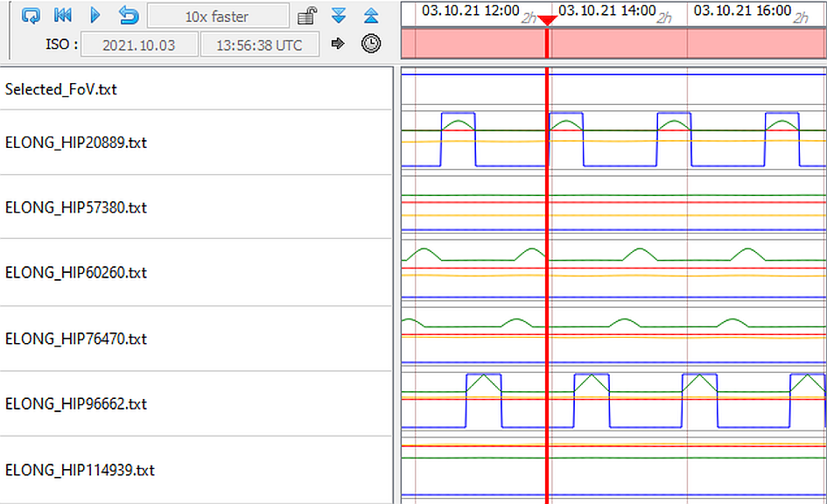The width and height of the screenshot is (827, 504).
Task: Edit the time field 13:56:38 UTC
Action: point(260,45)
